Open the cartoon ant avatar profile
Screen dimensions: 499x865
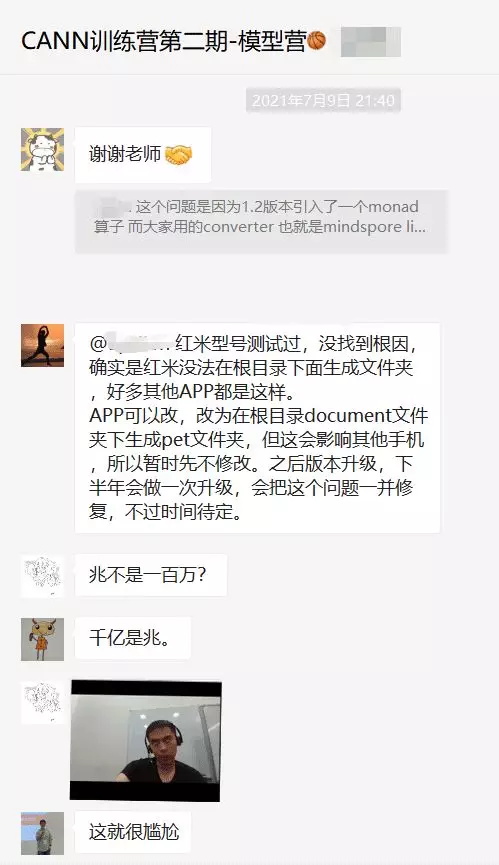click(42, 639)
